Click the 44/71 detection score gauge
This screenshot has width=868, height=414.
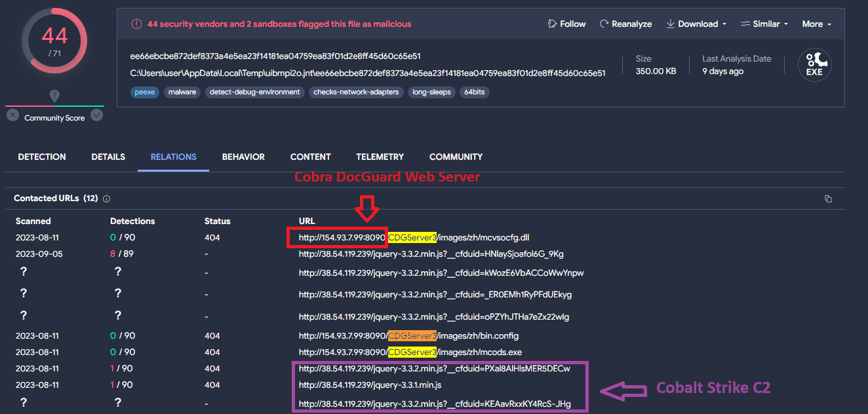point(54,41)
